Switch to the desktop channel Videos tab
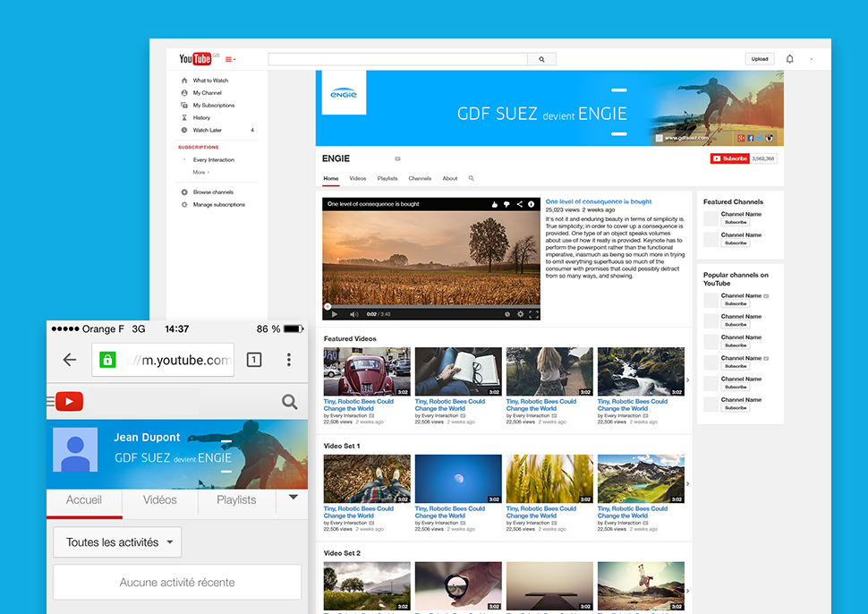This screenshot has height=614, width=868. click(x=358, y=179)
